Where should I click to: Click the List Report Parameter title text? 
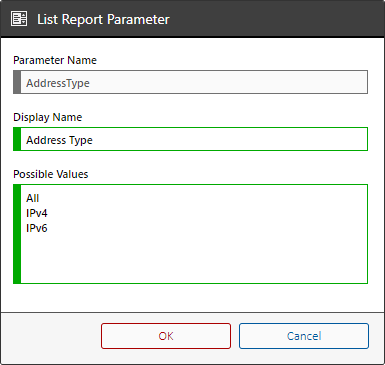[103, 19]
